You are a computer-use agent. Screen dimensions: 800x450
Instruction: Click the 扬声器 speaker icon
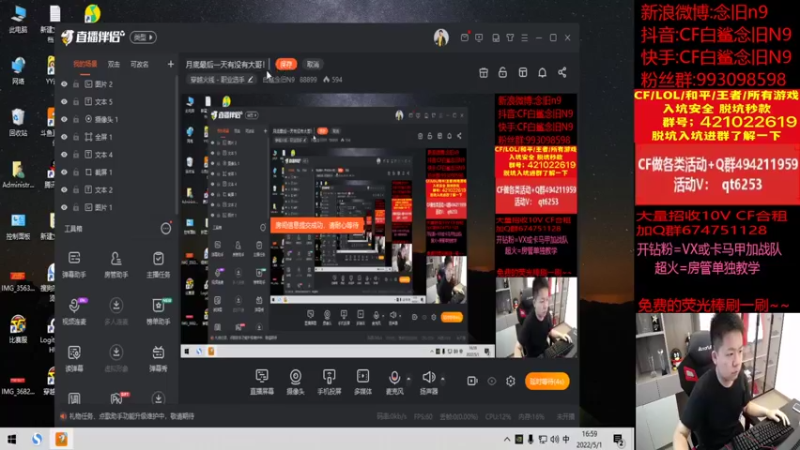tap(429, 377)
